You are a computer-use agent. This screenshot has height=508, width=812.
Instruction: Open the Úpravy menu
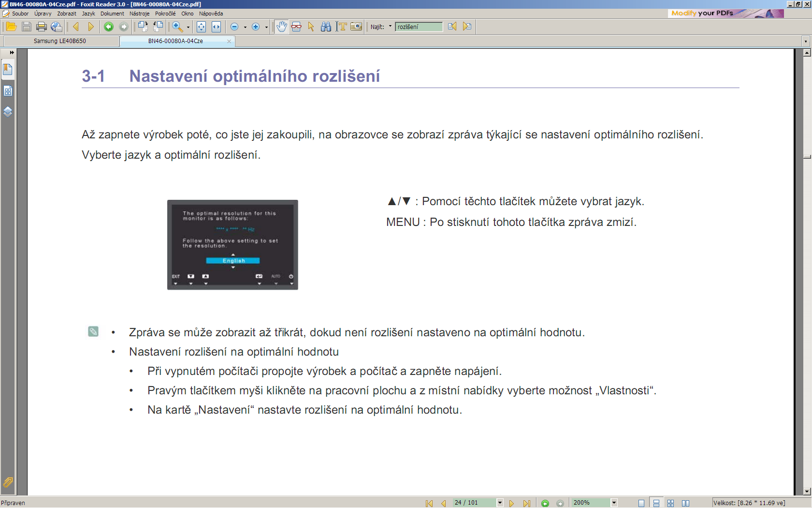[43, 14]
